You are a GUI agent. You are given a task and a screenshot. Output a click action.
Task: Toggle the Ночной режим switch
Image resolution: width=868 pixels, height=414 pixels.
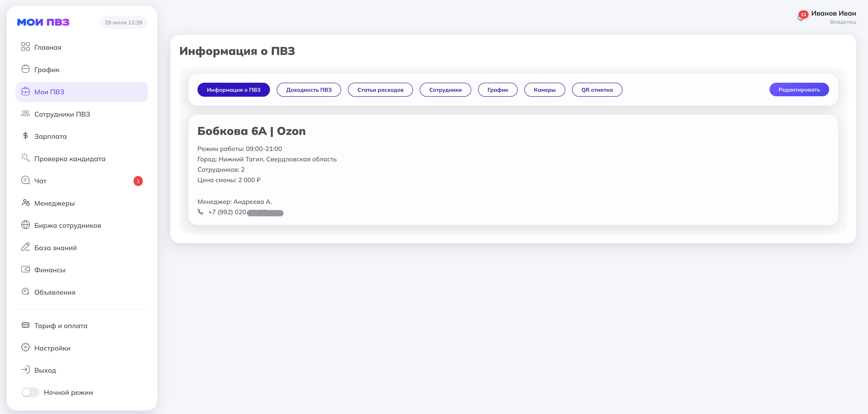pos(30,393)
